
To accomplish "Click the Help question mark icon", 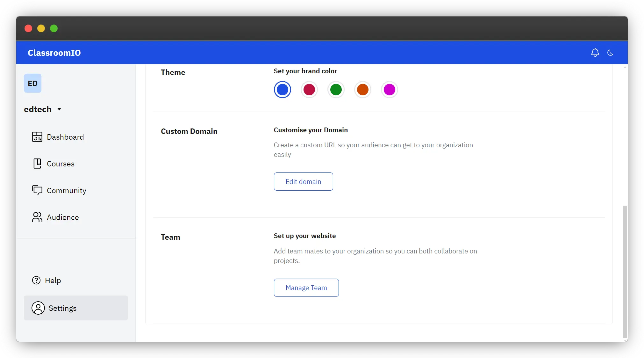I will [36, 280].
